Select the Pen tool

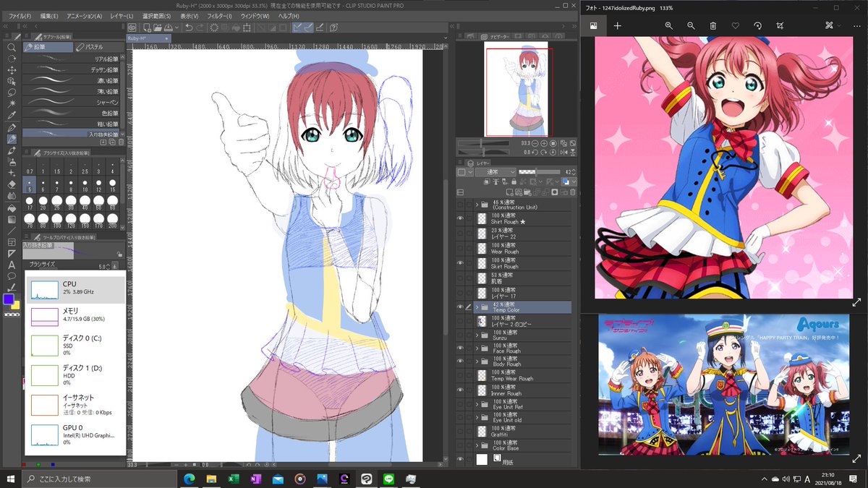[12, 127]
